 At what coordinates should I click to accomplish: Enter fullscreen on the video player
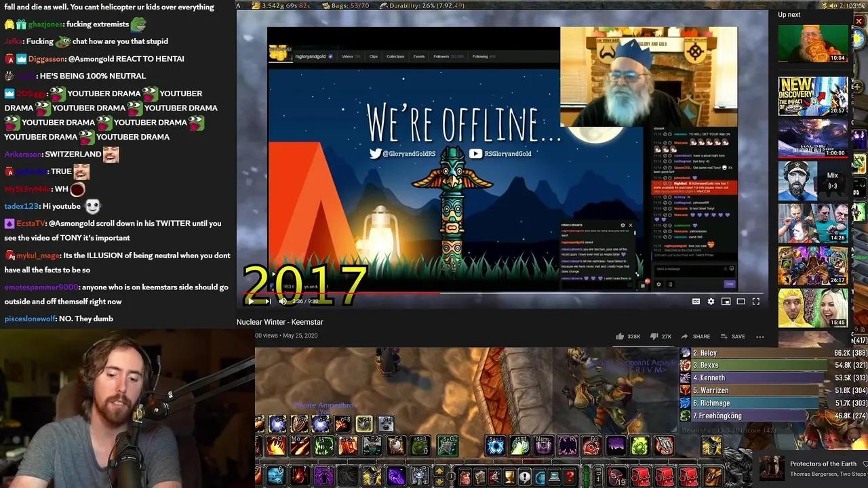[756, 302]
